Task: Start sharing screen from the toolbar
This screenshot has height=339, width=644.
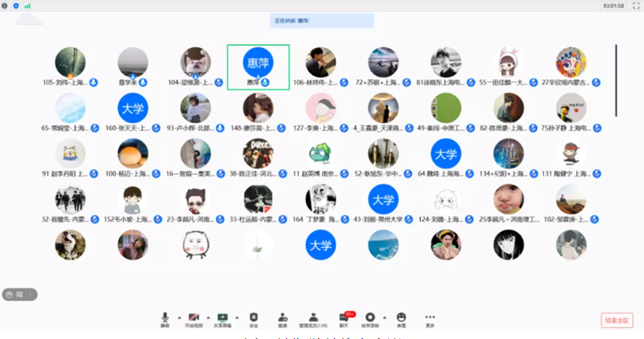Action: click(222, 318)
